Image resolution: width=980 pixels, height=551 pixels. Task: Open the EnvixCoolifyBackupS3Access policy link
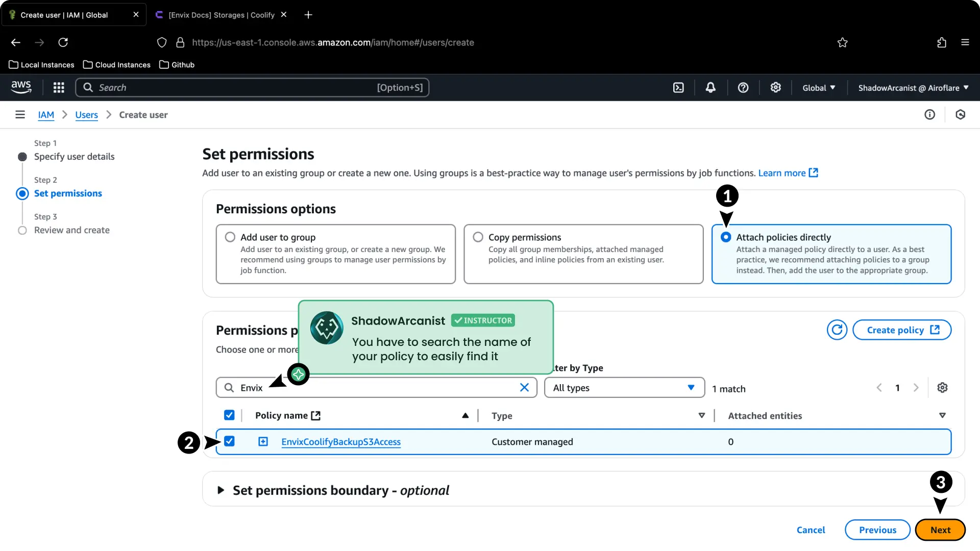pyautogui.click(x=340, y=442)
